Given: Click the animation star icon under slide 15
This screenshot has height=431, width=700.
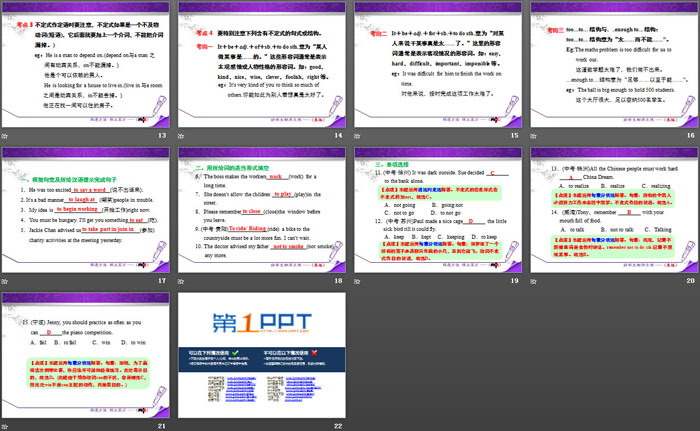Looking at the screenshot, I should [357, 136].
